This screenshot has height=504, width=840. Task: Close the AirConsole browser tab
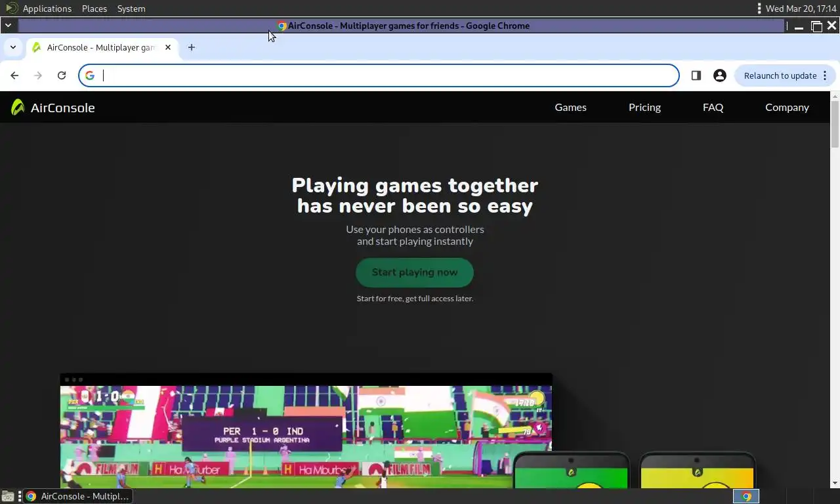pyautogui.click(x=168, y=47)
